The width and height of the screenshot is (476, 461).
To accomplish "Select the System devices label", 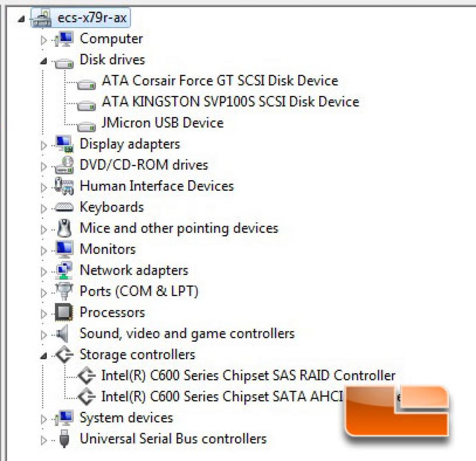I will pyautogui.click(x=126, y=418).
